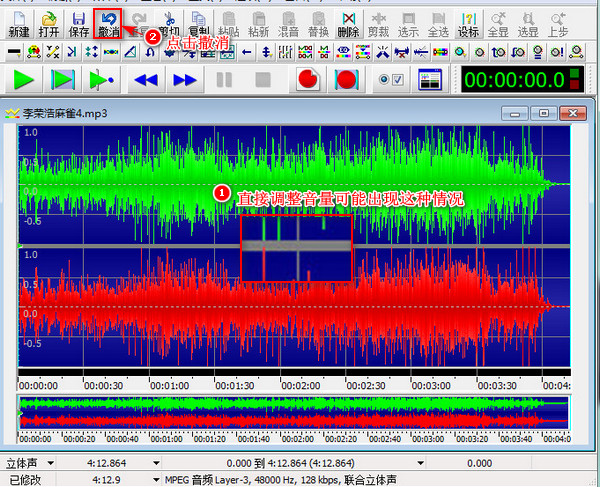600x487 pixels.
Task: Click the 已修改 status text
Action: click(25, 480)
